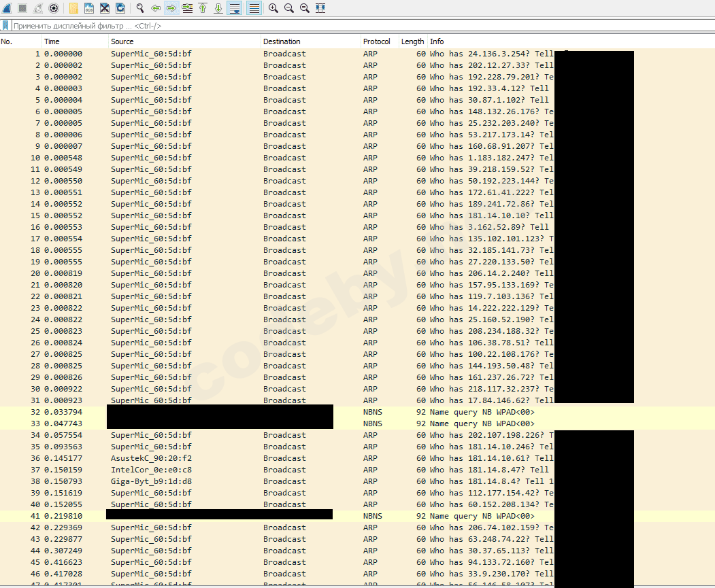Image resolution: width=715 pixels, height=588 pixels.
Task: Open display filter bookmarks
Action: [5, 26]
